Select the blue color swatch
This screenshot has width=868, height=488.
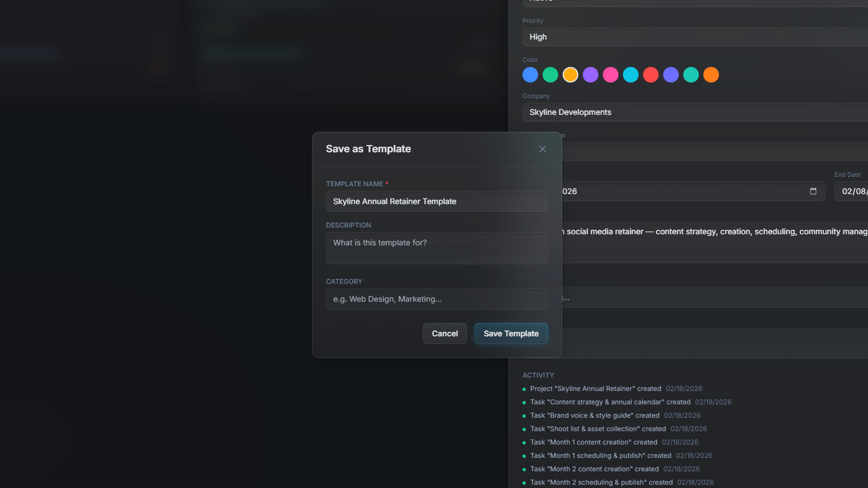tap(530, 75)
